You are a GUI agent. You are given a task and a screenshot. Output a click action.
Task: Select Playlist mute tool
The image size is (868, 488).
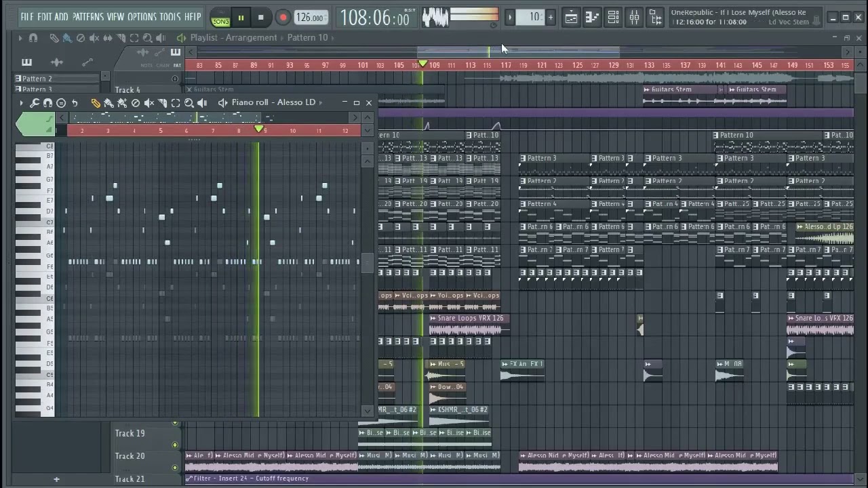pyautogui.click(x=94, y=38)
